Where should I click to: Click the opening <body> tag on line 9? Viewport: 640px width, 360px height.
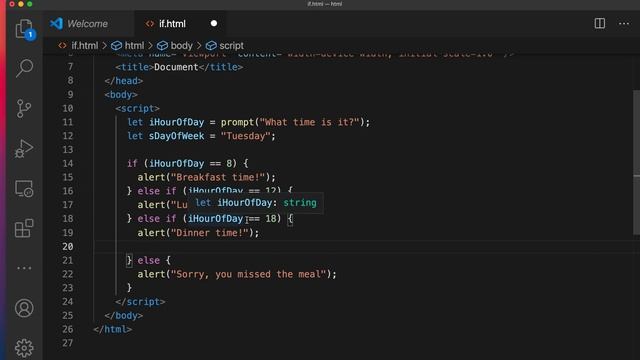pyautogui.click(x=121, y=95)
